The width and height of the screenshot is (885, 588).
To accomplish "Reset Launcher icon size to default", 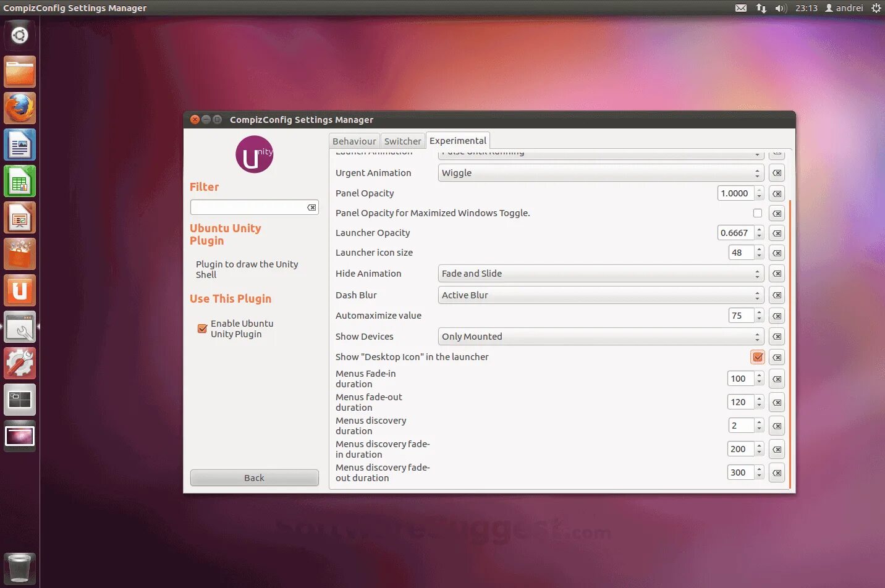I will [777, 253].
